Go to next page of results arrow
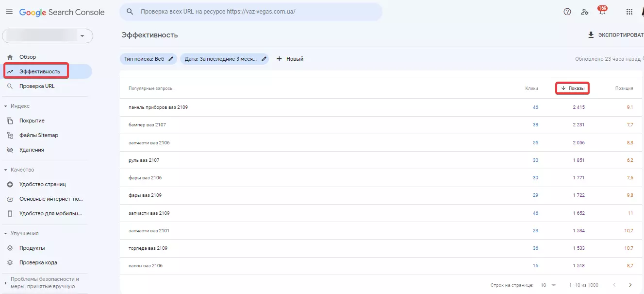Image resolution: width=644 pixels, height=294 pixels. pos(630,285)
